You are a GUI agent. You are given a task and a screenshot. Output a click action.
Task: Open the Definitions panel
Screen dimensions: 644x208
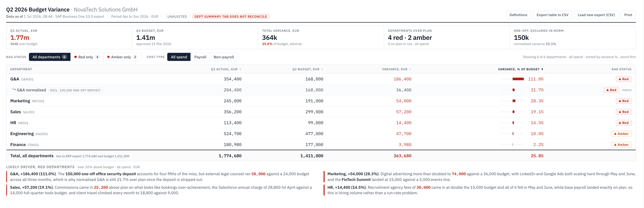[x=518, y=15]
